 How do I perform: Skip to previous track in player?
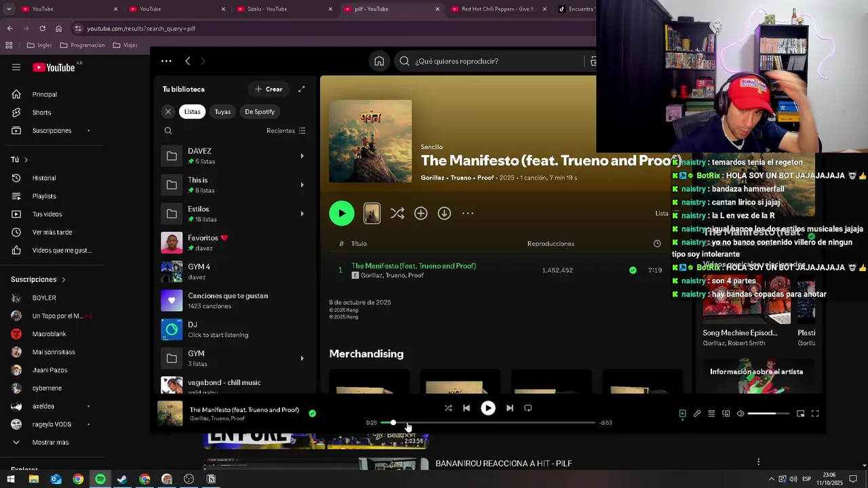[467, 408]
